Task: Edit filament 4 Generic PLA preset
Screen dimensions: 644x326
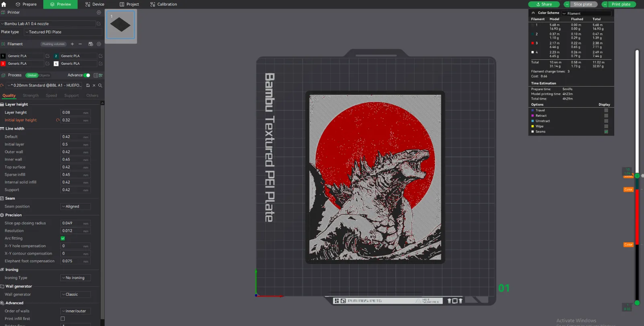Action: point(101,64)
